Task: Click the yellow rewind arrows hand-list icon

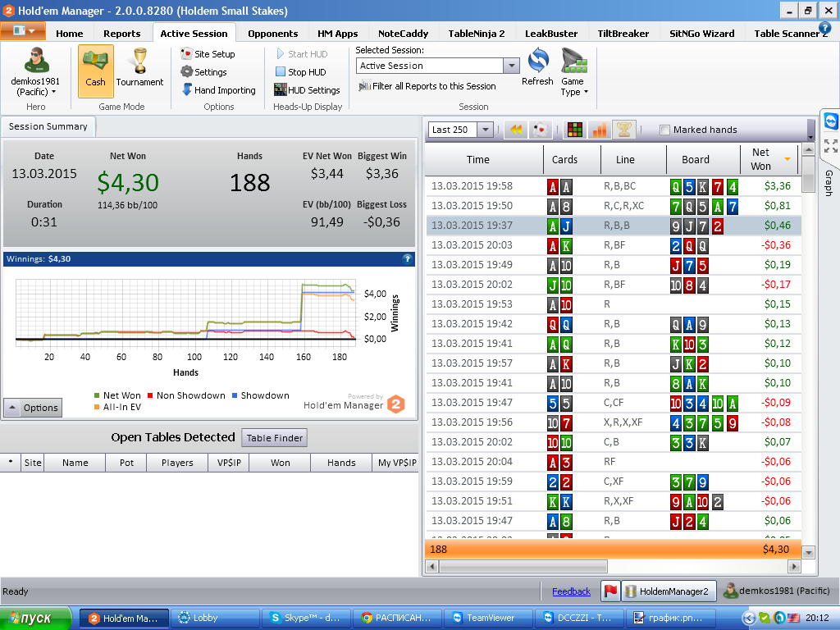Action: [x=516, y=129]
